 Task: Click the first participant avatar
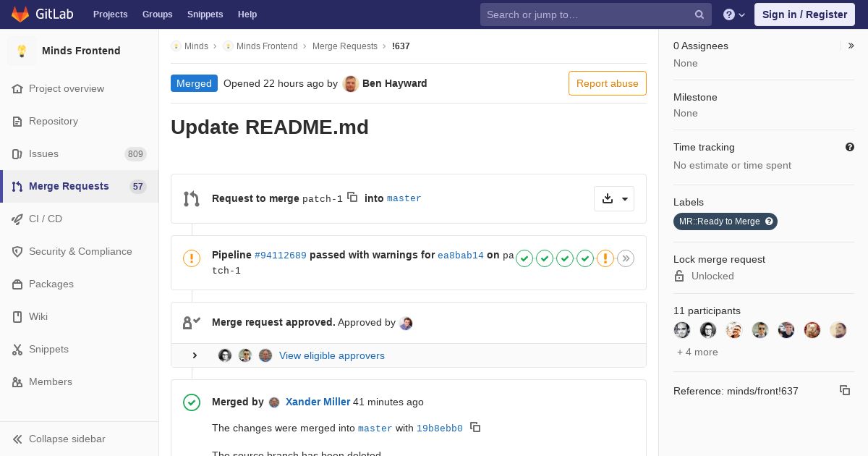pos(682,330)
